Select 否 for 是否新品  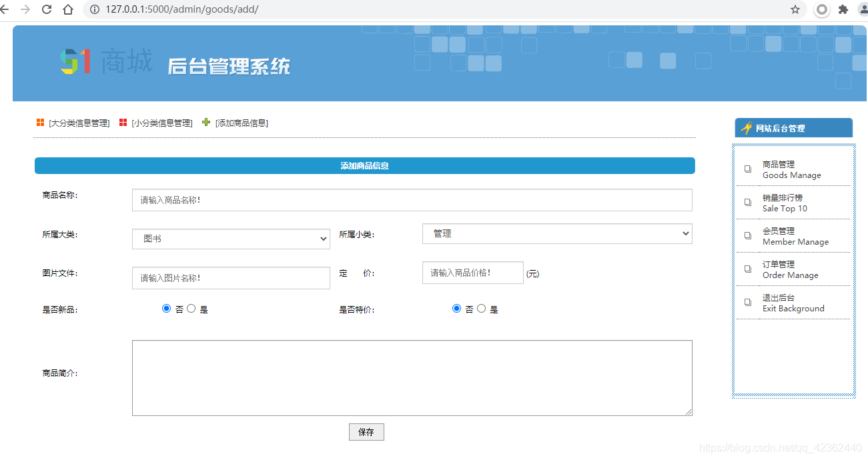point(166,309)
